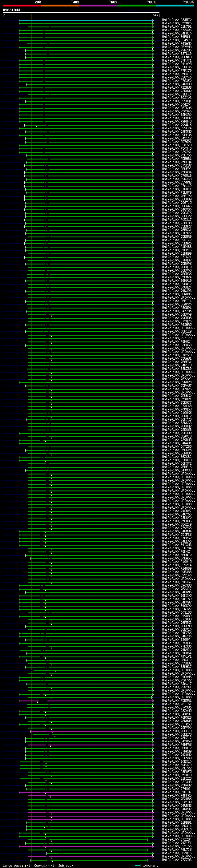This screenshot has height=868, width=197.
Task: Open UniRef100_P19889 entry
Action: 177,616
